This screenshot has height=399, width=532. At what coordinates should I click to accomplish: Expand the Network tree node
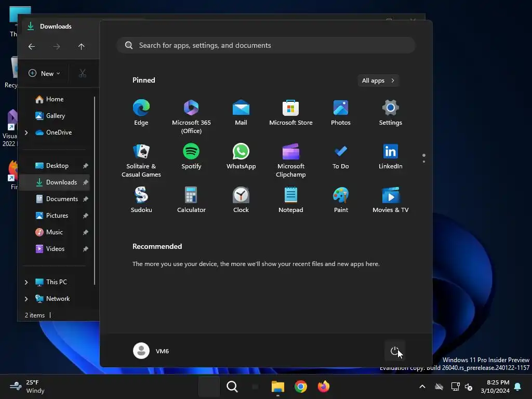[26, 299]
